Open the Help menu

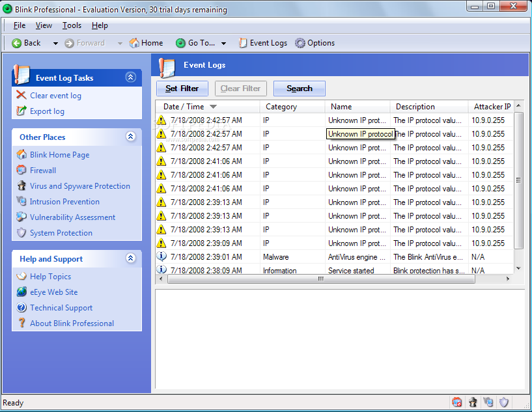pyautogui.click(x=100, y=25)
